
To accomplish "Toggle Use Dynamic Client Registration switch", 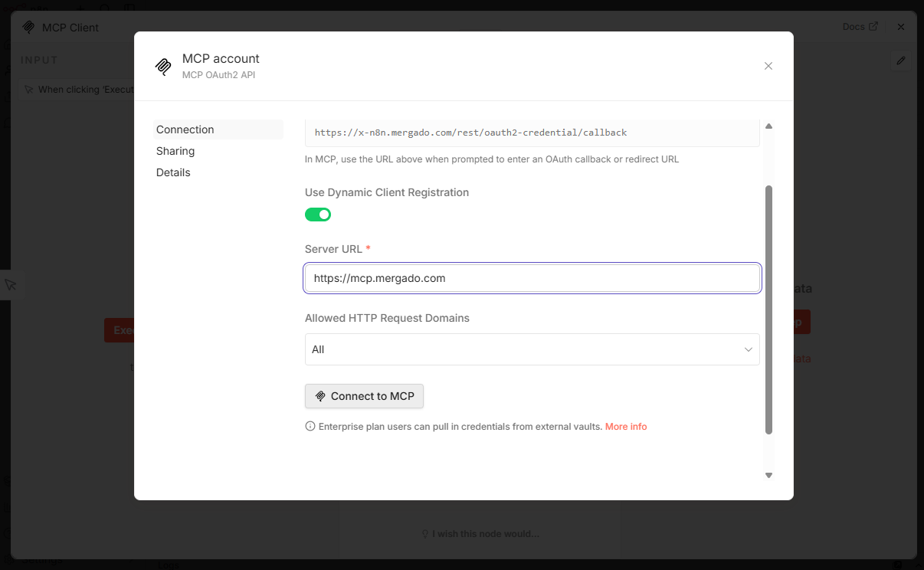I will 318,215.
